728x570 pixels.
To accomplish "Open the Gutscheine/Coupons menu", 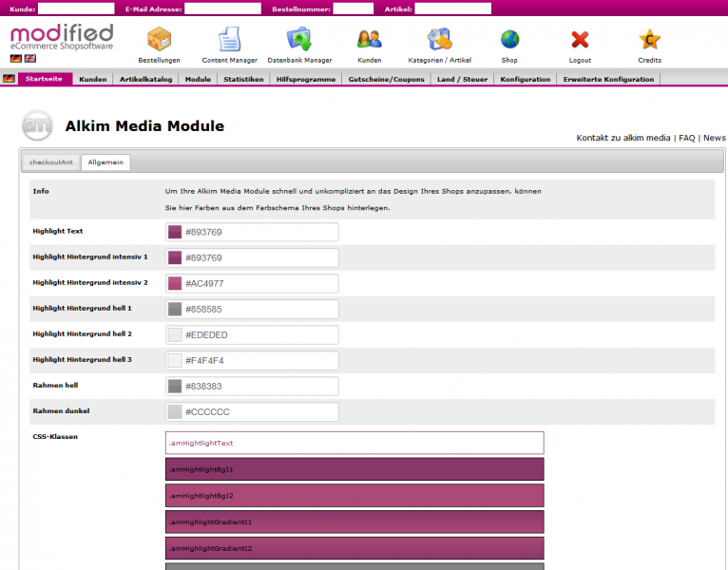I will click(386, 80).
